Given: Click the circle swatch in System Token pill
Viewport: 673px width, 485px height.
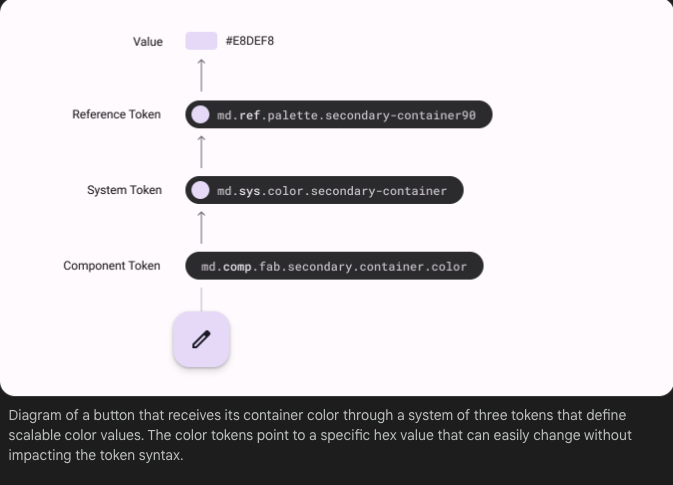Looking at the screenshot, I should click(200, 190).
